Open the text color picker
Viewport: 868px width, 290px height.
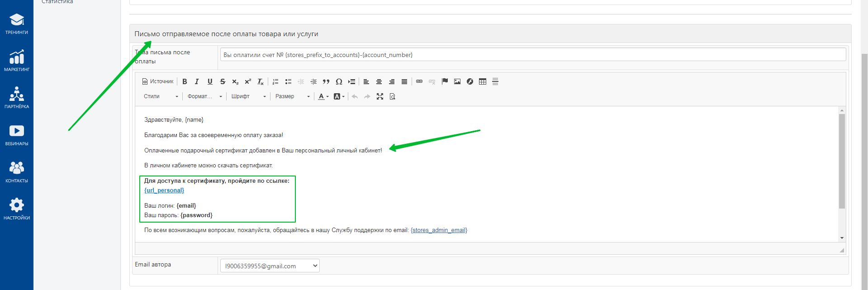click(x=323, y=96)
